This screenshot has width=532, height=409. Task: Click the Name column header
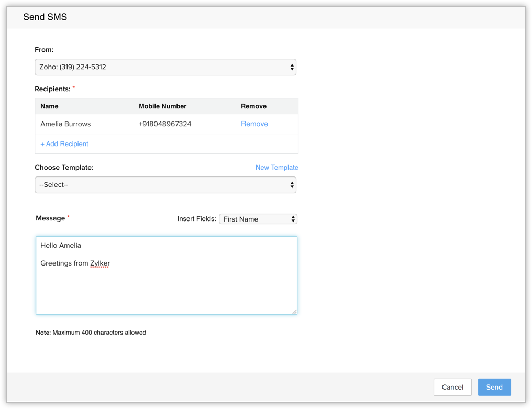point(49,106)
